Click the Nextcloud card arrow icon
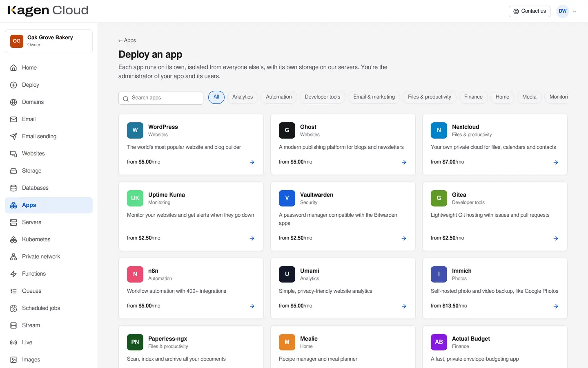588x368 pixels. 556,162
